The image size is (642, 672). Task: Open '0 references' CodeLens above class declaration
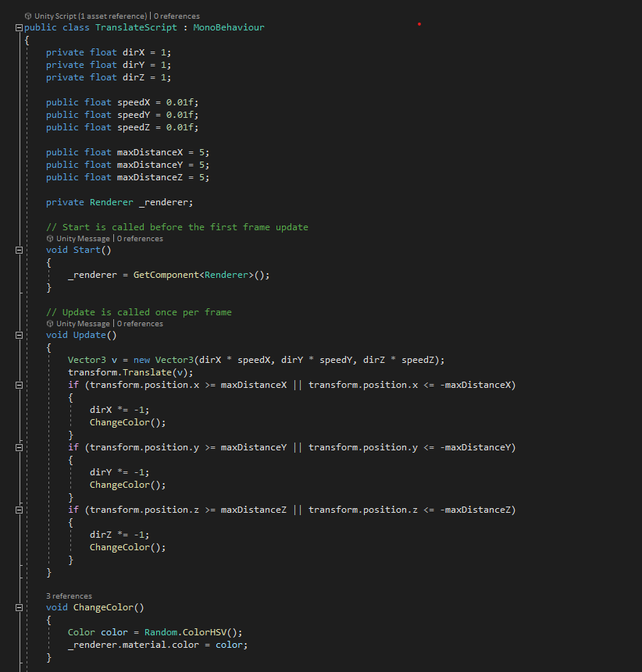(177, 16)
